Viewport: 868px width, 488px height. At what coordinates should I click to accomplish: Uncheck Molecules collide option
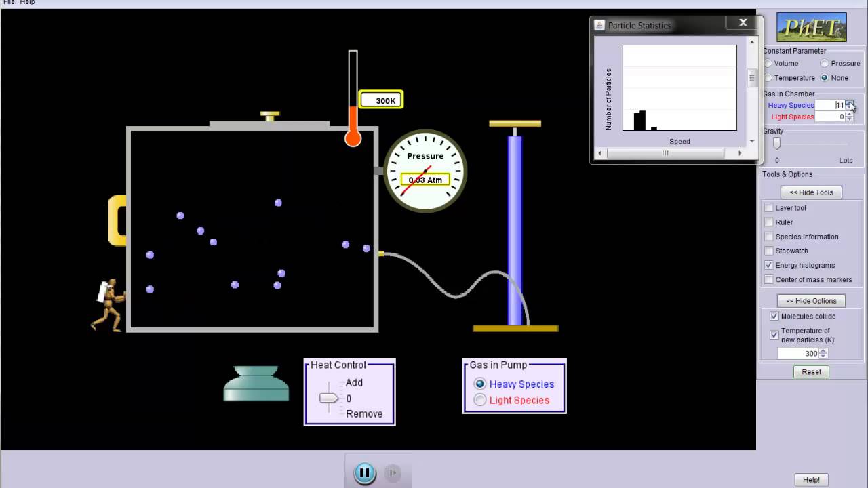point(774,317)
